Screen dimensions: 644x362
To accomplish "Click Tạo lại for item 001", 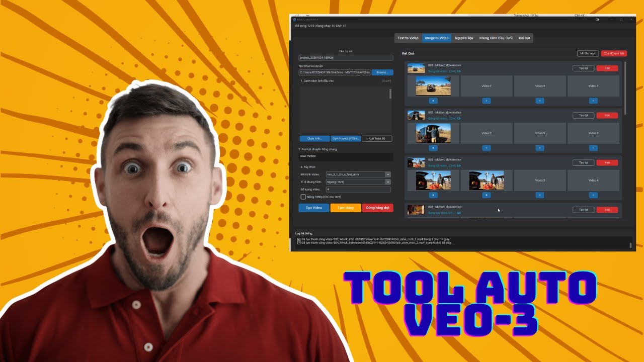I will [583, 68].
